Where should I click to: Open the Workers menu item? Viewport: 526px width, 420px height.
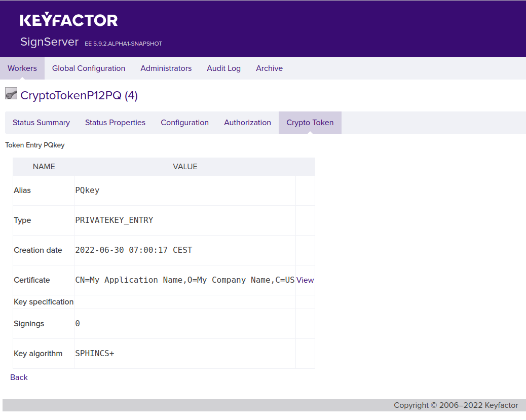(x=22, y=68)
